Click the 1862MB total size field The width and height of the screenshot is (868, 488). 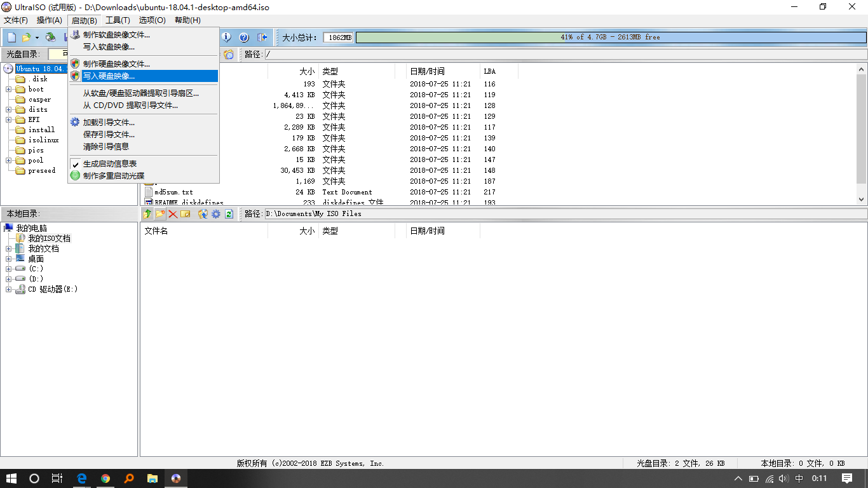pyautogui.click(x=338, y=37)
